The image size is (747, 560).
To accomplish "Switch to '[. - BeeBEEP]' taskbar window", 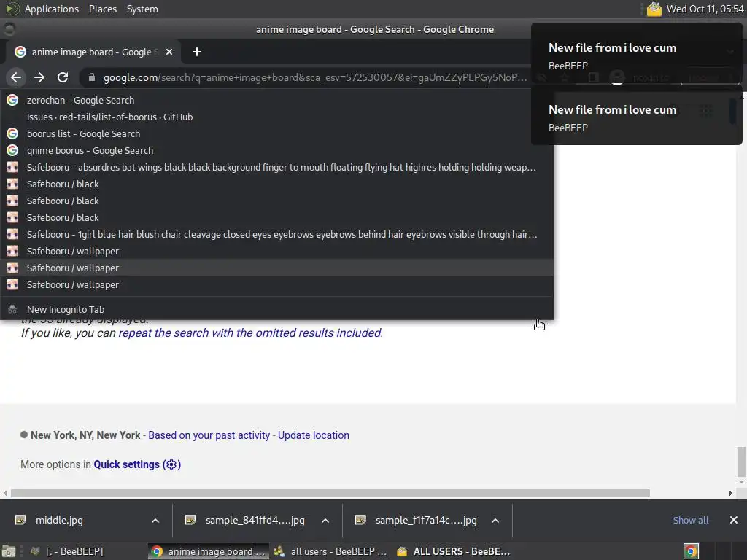I will pyautogui.click(x=66, y=551).
